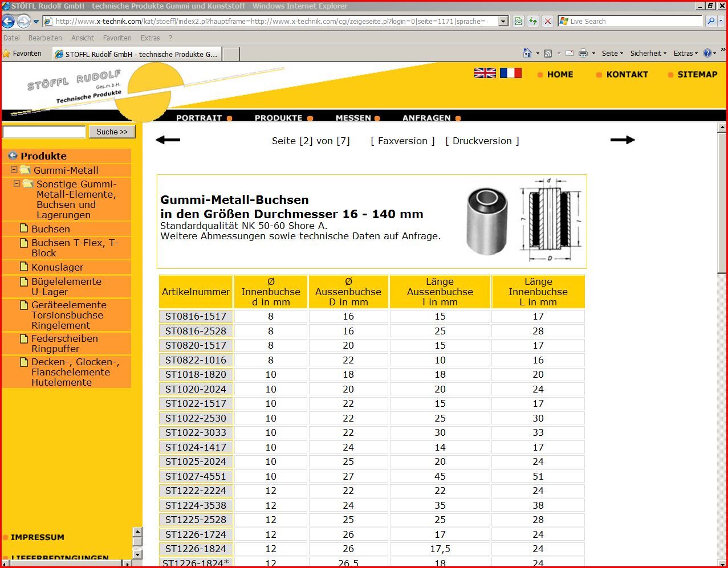Click the red X stop loading icon

(x=548, y=22)
